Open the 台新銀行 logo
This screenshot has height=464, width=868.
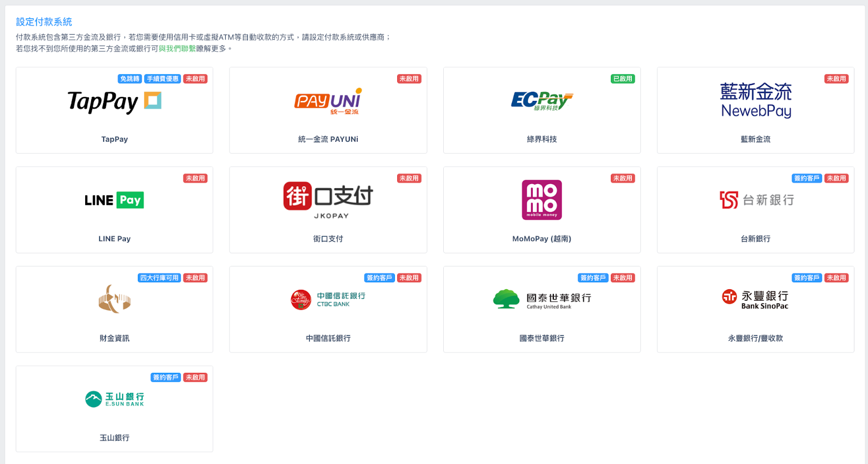tap(757, 200)
